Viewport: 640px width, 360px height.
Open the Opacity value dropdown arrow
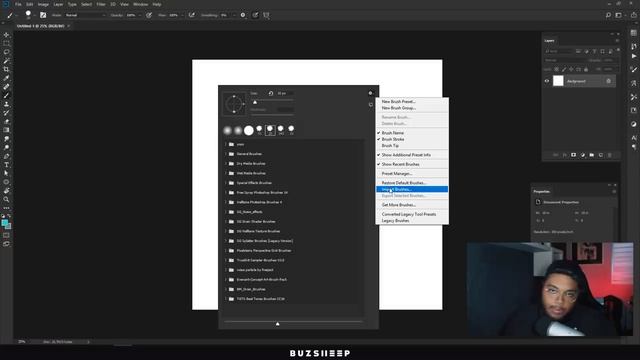(140, 15)
